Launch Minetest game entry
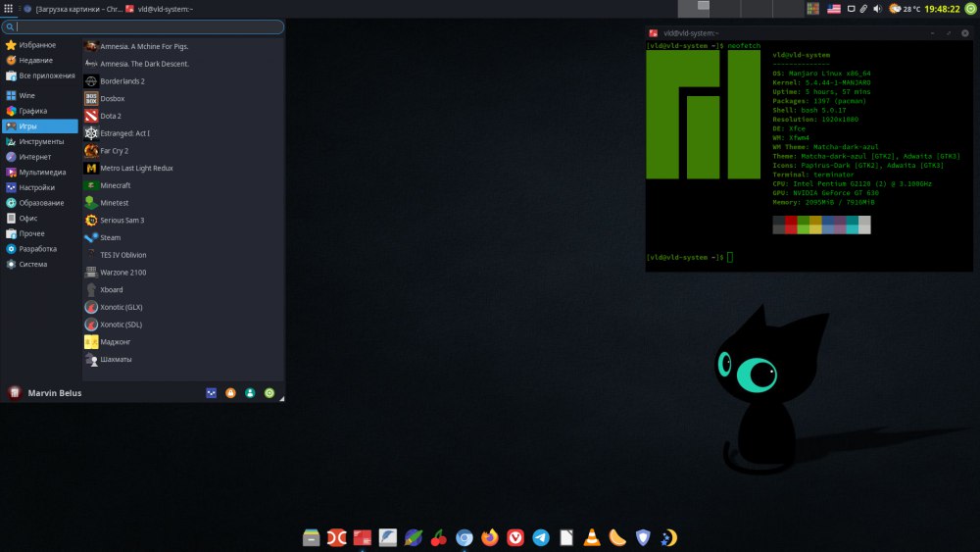The height and width of the screenshot is (552, 980). point(183,203)
